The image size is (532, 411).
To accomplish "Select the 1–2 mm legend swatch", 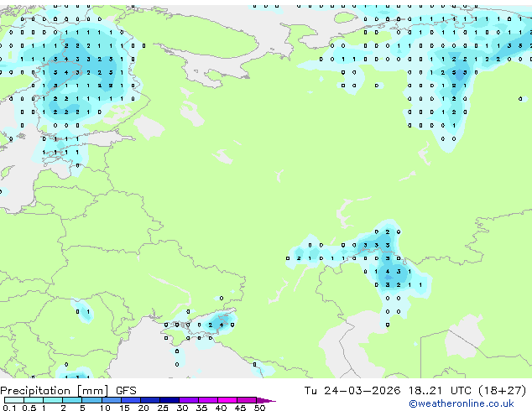I will coord(53,400).
